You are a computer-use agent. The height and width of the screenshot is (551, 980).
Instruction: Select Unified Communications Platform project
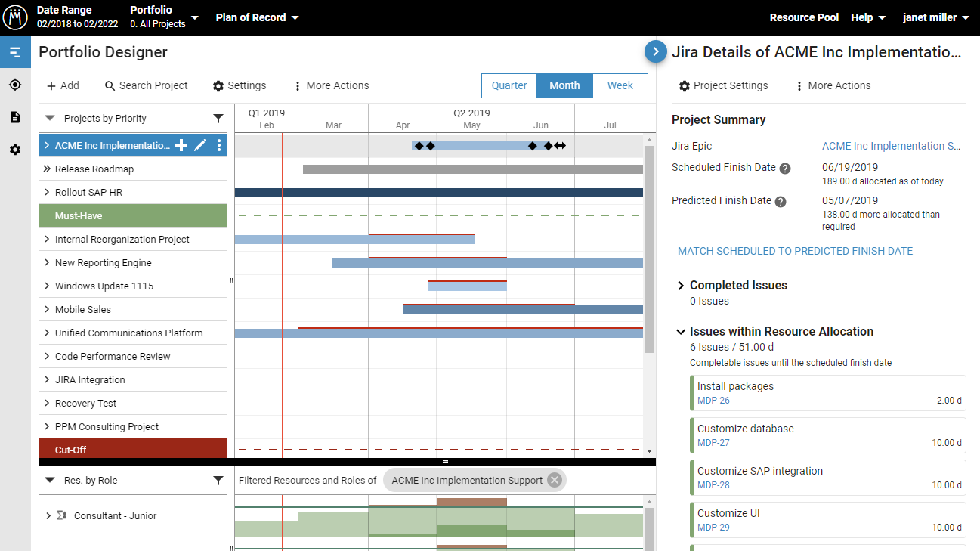[129, 333]
